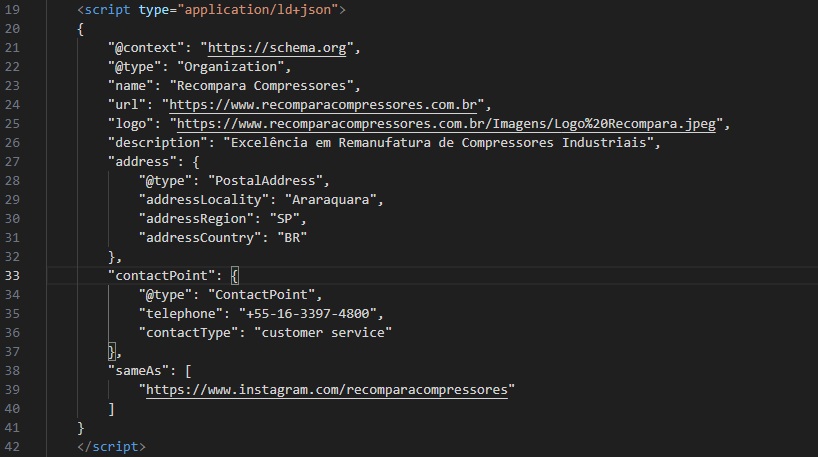Click line number 33 in gutter
This screenshot has height=457, width=818.
tap(12, 275)
